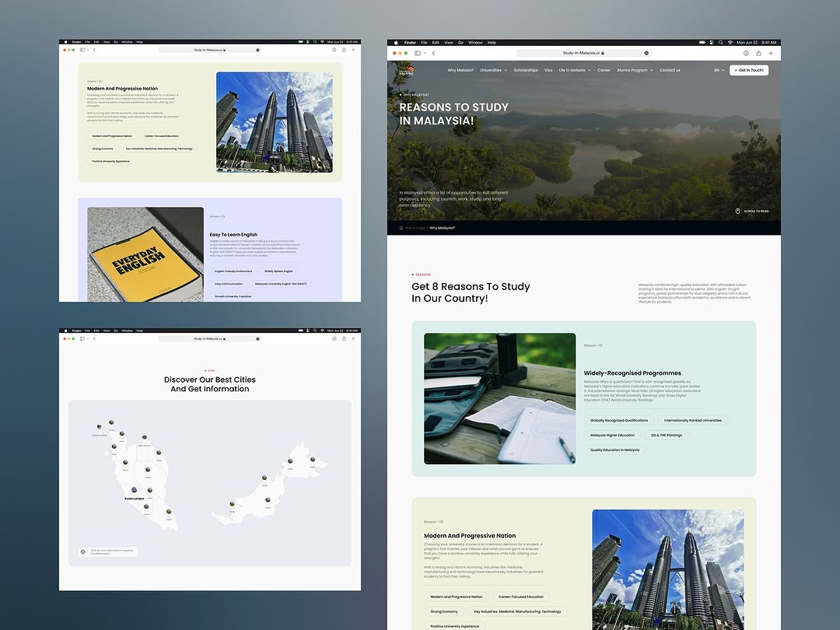Screen dimensions: 840x630
Task: Open Visa nav link
Action: click(x=548, y=70)
